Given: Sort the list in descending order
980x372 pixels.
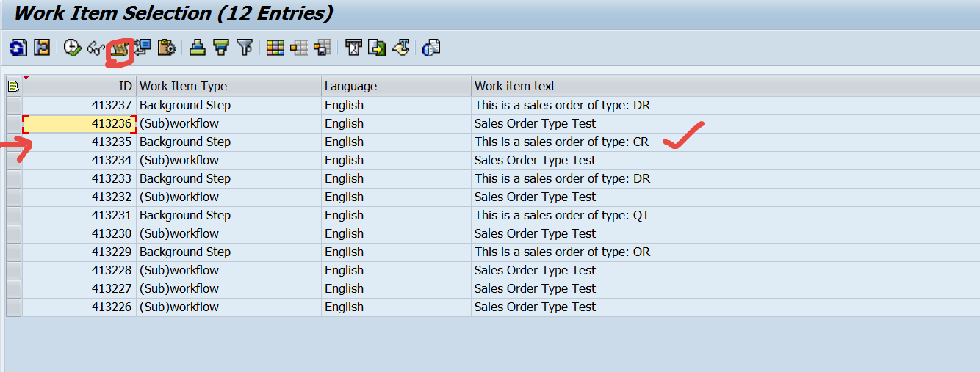Looking at the screenshot, I should (x=220, y=48).
